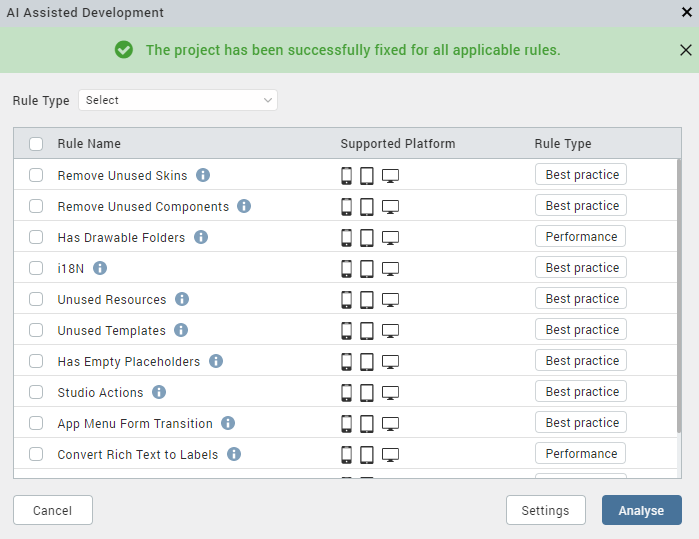The image size is (699, 539).
Task: Click the Rule Name column header
Action: (x=89, y=144)
